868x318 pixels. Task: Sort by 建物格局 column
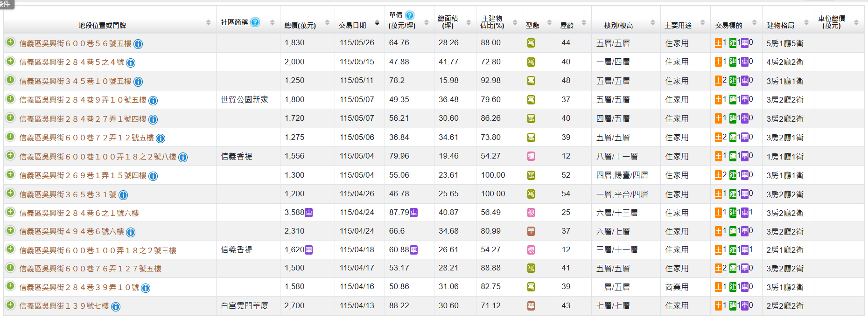806,22
